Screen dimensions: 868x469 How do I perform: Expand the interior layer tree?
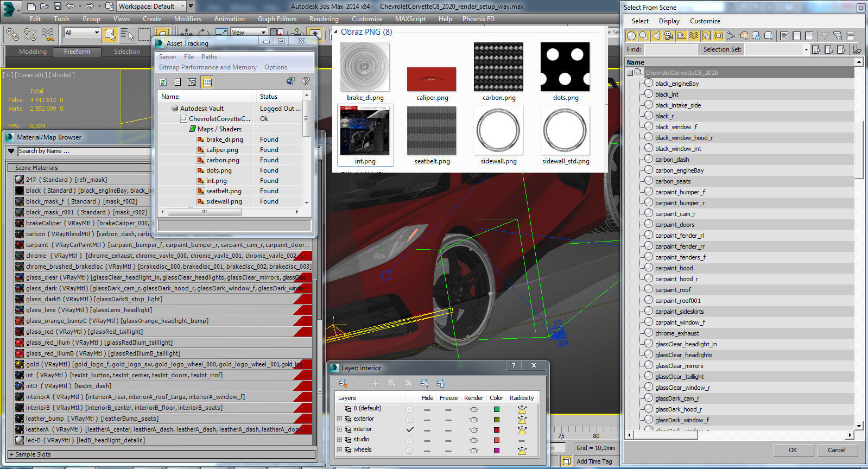(340, 429)
